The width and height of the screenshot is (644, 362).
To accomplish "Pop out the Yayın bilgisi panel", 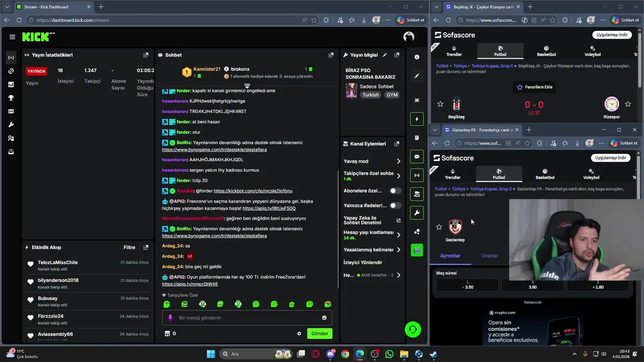I will (397, 55).
